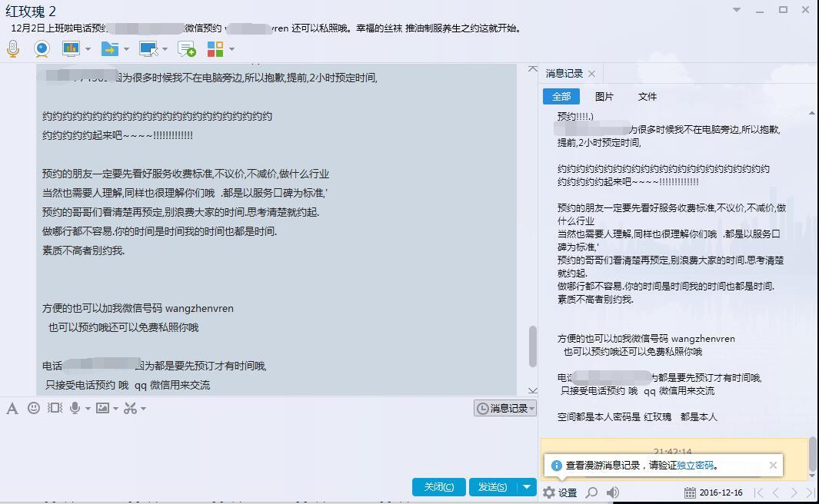Start a video call with webcam icon
The height and width of the screenshot is (504, 819).
pos(42,49)
